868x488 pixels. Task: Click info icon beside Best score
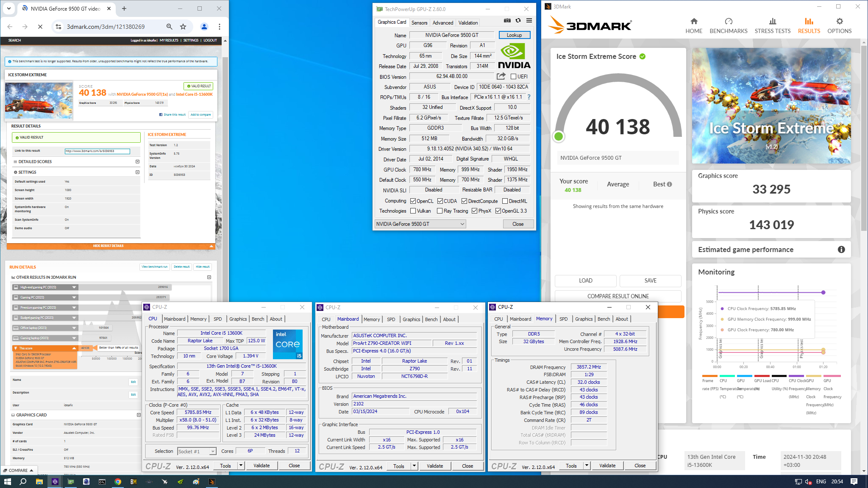670,184
